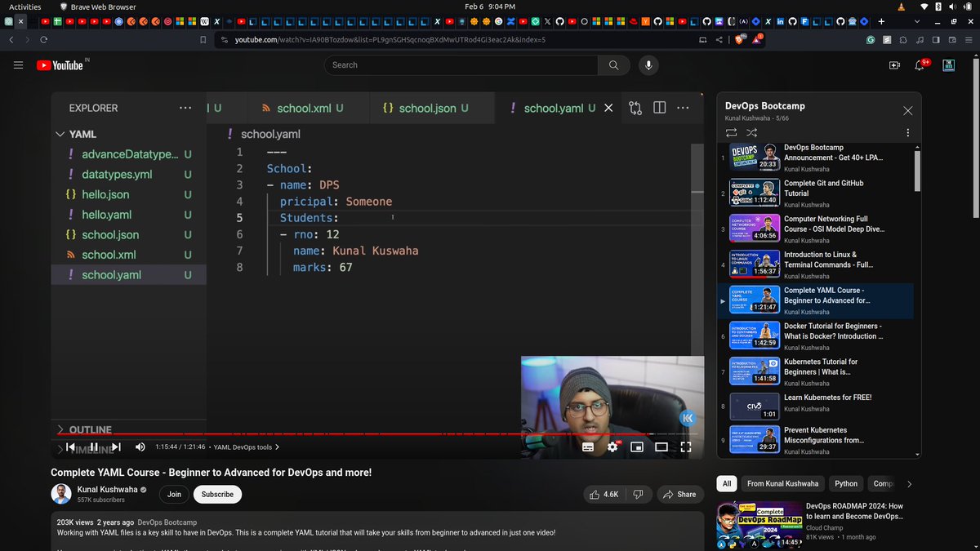Screen dimensions: 980x551
Task: Start voice search with the microphone
Action: click(648, 65)
